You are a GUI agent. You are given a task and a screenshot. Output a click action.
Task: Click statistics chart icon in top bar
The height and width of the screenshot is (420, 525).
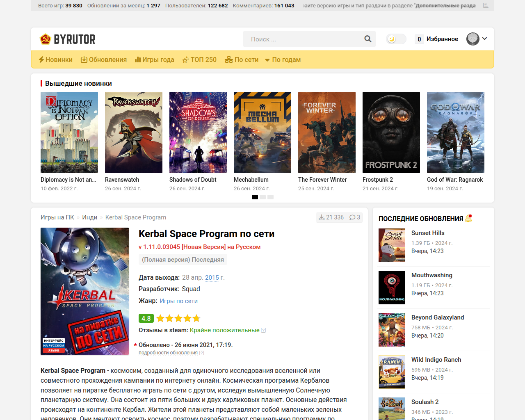point(486,5)
